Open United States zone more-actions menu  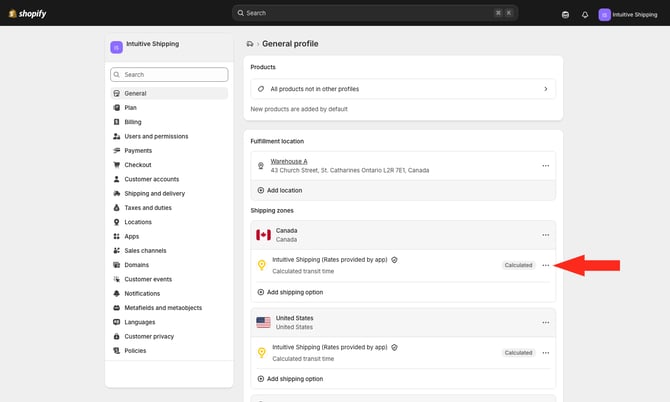pos(546,323)
